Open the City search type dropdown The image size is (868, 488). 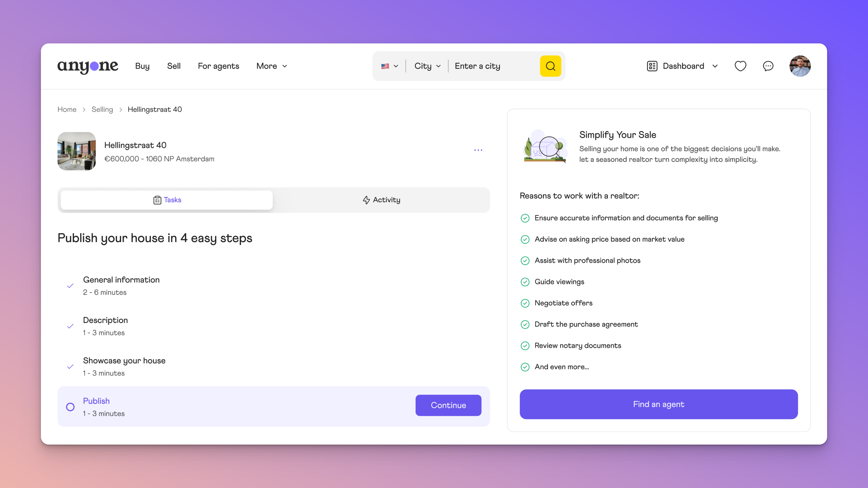427,66
